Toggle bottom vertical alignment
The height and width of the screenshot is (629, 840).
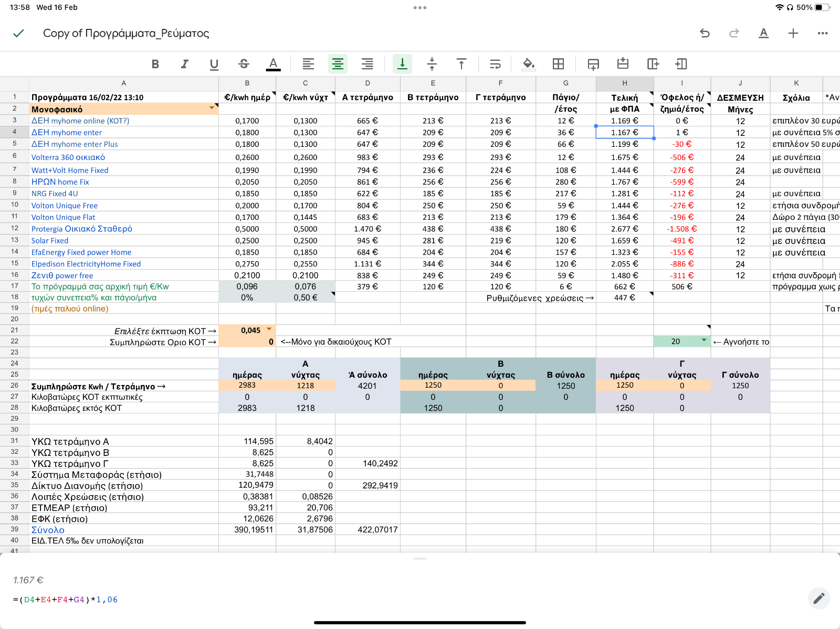tap(402, 64)
